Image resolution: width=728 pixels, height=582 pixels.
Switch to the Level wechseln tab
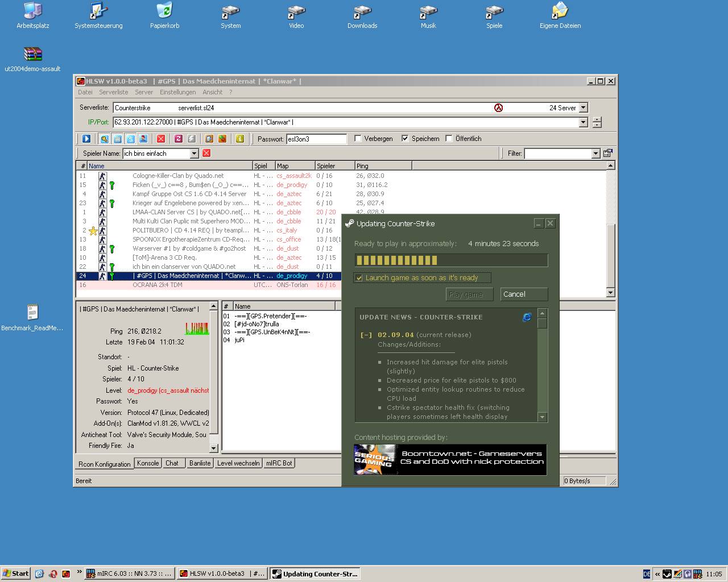coord(238,463)
